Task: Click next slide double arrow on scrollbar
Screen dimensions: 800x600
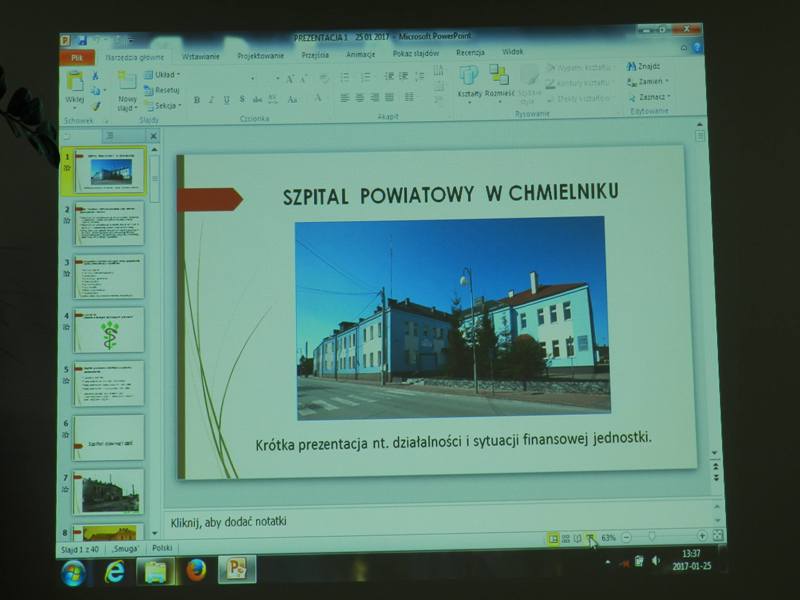Action: (x=716, y=478)
